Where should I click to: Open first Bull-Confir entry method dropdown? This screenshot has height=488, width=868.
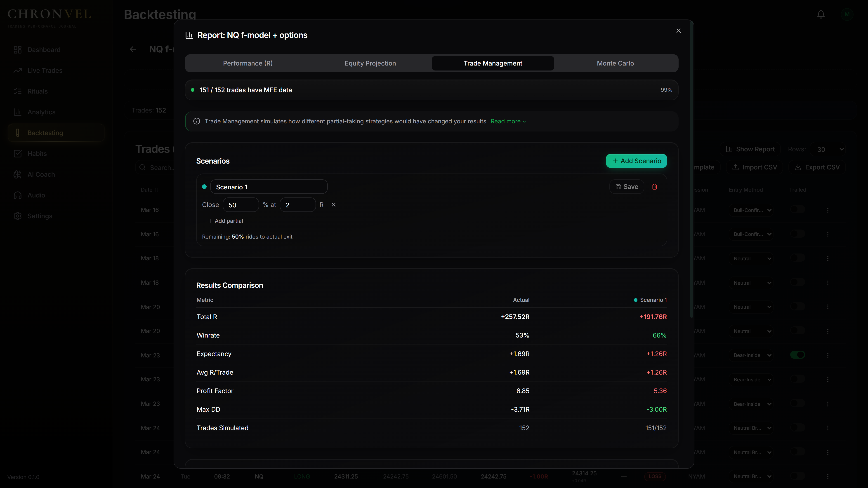751,210
